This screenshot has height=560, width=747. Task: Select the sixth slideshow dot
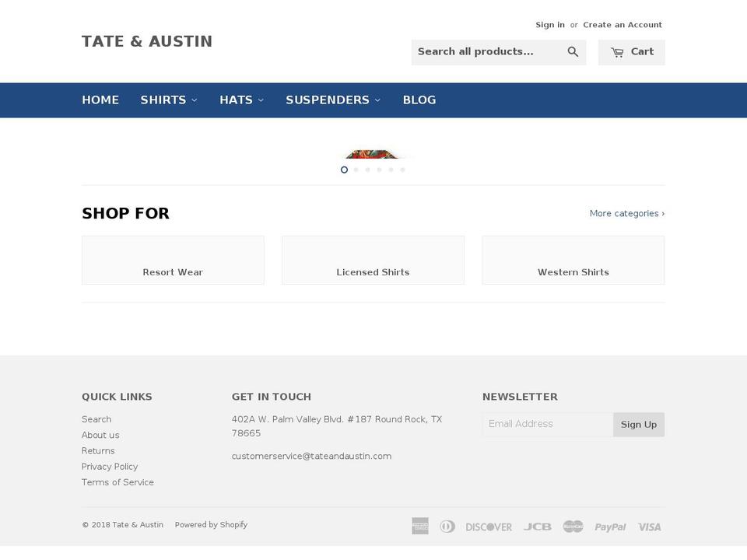click(402, 170)
